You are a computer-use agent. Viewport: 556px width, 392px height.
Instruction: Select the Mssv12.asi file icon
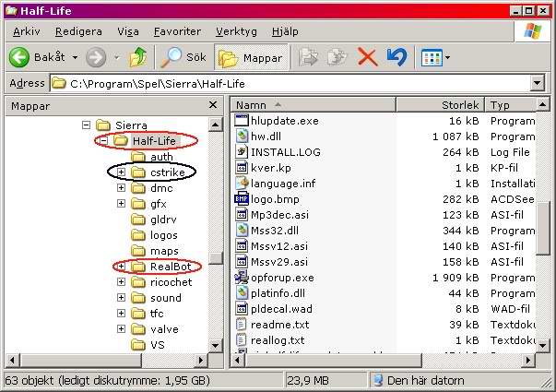[x=242, y=246]
